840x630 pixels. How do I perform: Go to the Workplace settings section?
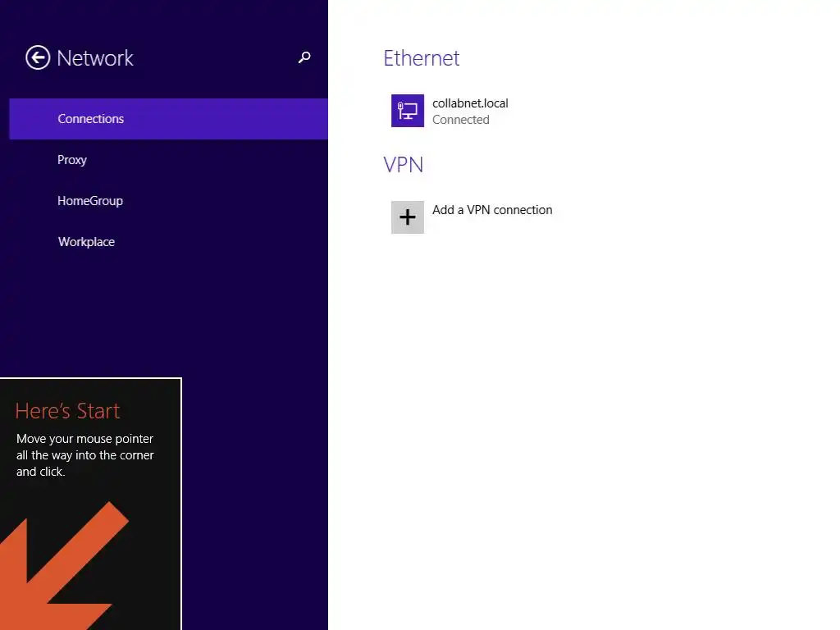pos(86,242)
